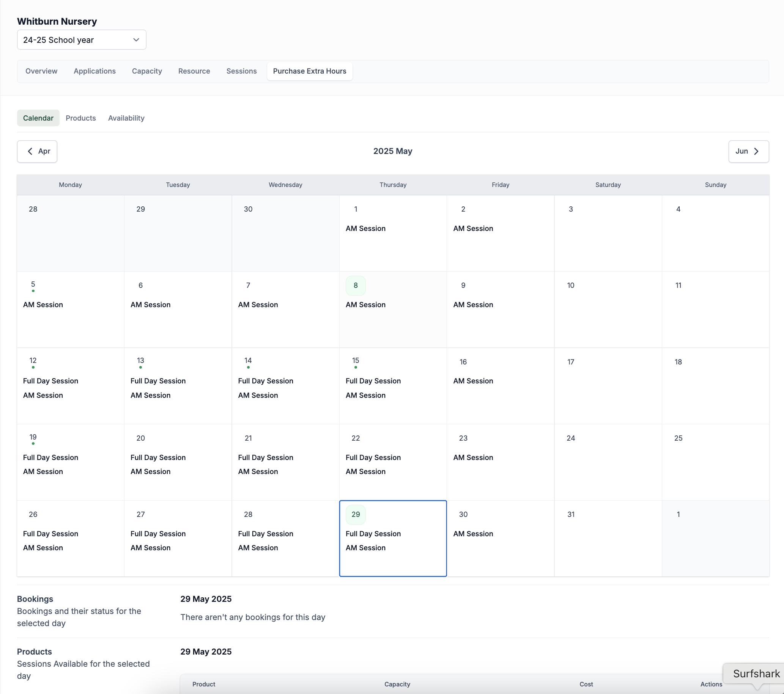Click Full Day Session on May 22
Viewport: 784px width, 694px height.
373,458
